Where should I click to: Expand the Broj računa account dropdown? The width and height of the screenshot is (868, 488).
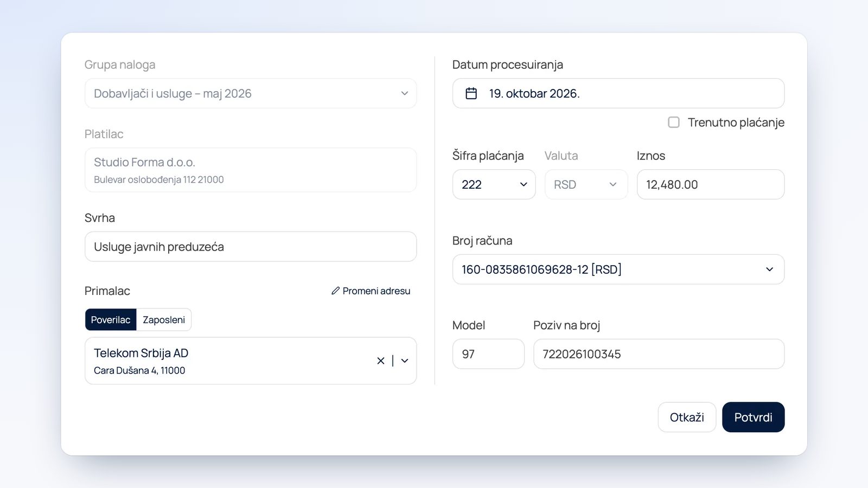[x=618, y=269]
